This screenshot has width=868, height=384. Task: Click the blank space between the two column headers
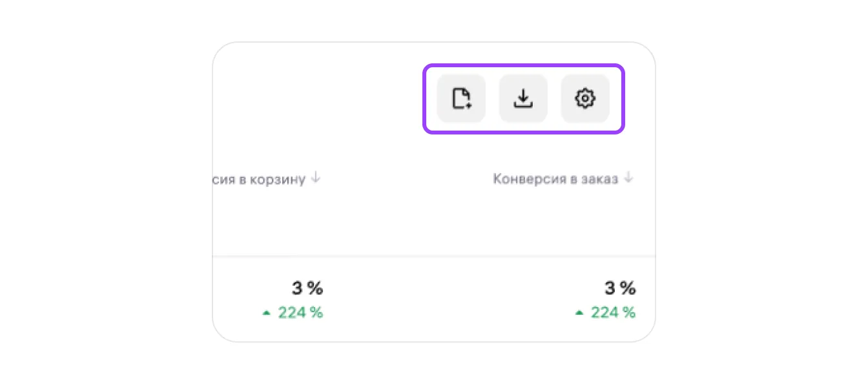pos(407,179)
